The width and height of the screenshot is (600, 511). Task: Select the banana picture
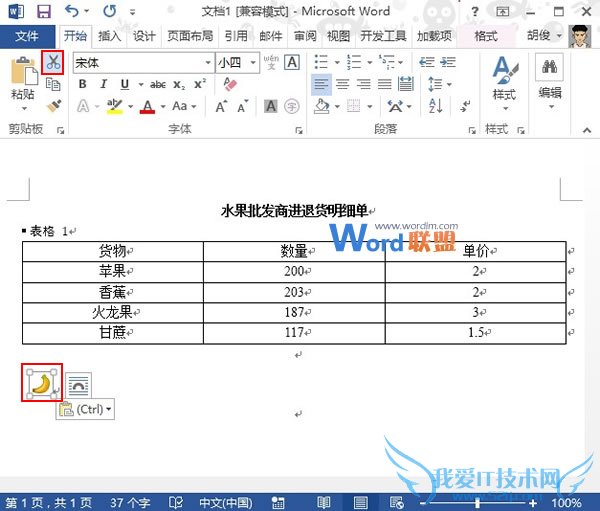click(42, 384)
